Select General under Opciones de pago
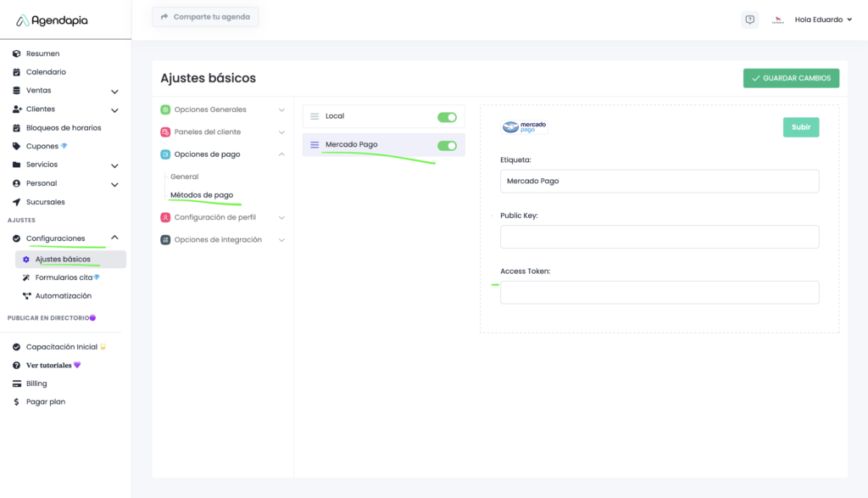868x498 pixels. [185, 176]
